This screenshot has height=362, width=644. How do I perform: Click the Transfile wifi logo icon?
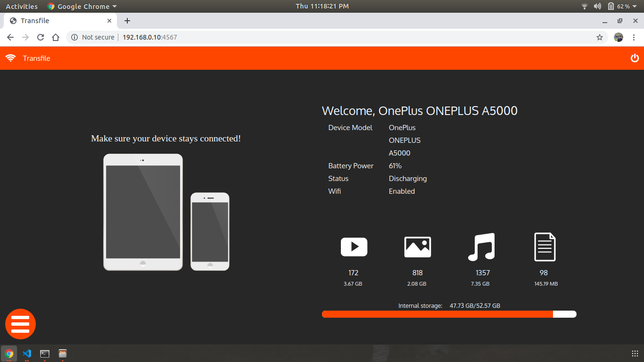pos(10,58)
